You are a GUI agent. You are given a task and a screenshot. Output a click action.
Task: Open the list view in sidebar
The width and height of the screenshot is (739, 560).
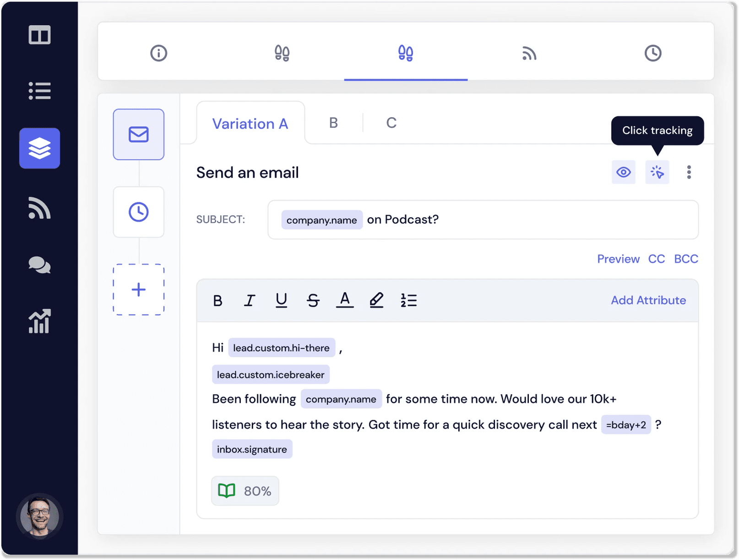click(39, 91)
